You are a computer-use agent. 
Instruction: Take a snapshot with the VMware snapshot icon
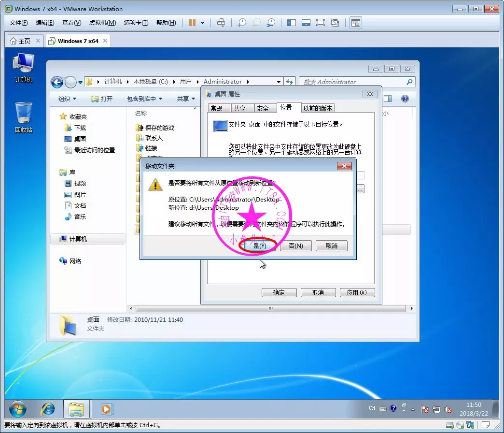coord(242,23)
